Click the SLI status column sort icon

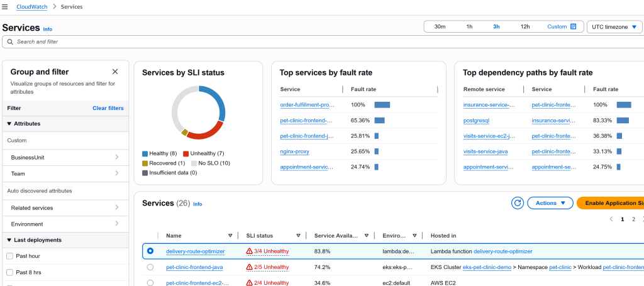click(299, 236)
